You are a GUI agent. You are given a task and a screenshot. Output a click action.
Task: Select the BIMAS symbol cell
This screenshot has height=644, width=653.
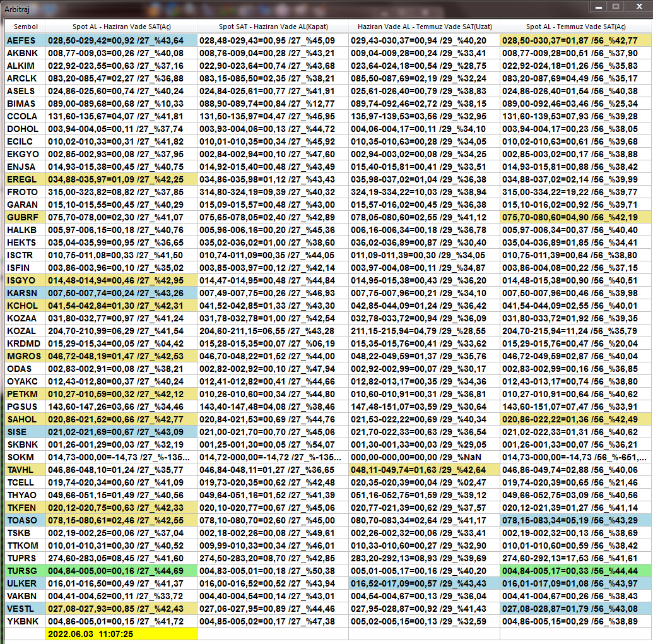tap(25, 104)
